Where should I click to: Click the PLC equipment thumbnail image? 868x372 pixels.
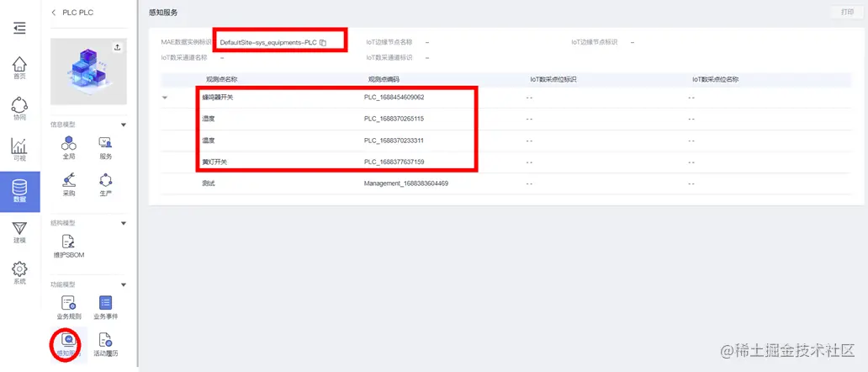pos(88,72)
